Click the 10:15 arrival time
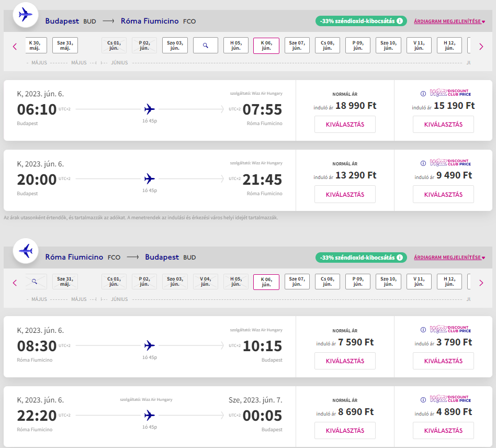 (262, 346)
